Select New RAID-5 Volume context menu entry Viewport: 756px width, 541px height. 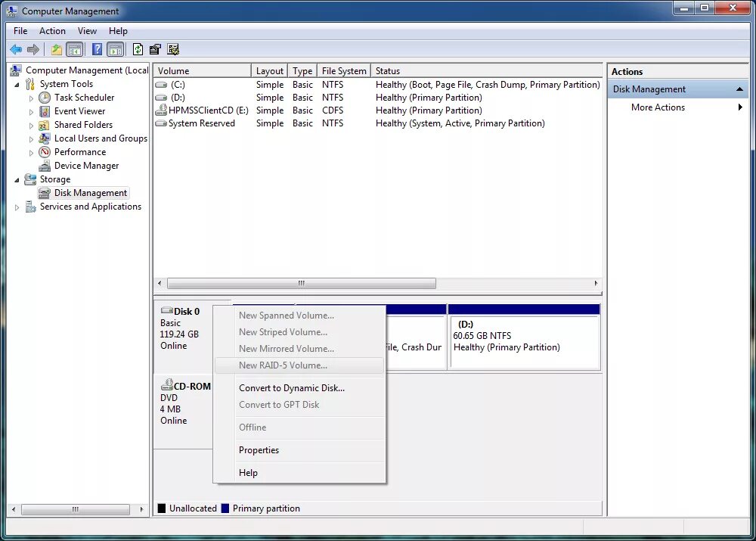click(x=299, y=365)
